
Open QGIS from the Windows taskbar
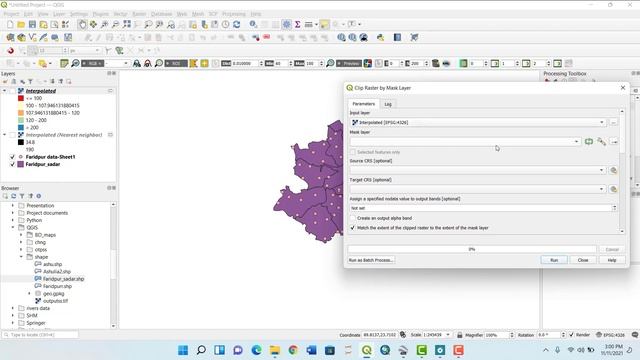(367, 350)
